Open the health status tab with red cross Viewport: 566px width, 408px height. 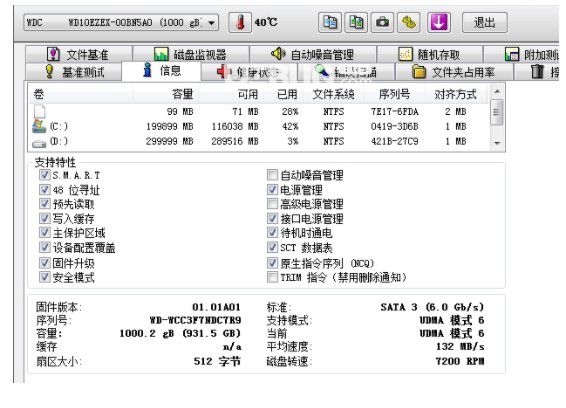[249, 72]
